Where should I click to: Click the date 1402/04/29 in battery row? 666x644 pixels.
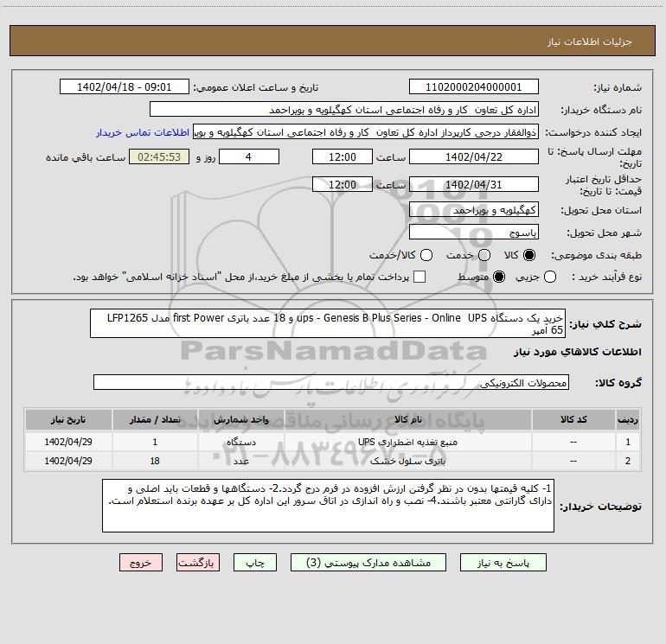tap(68, 461)
